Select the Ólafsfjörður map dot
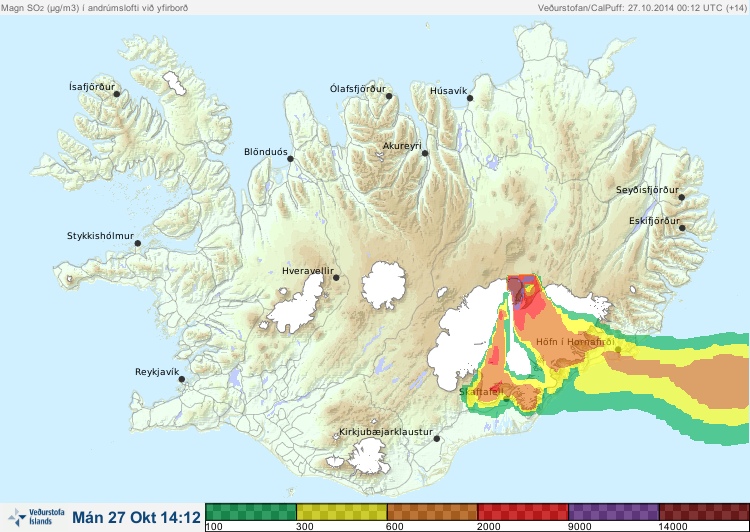 pos(389,96)
